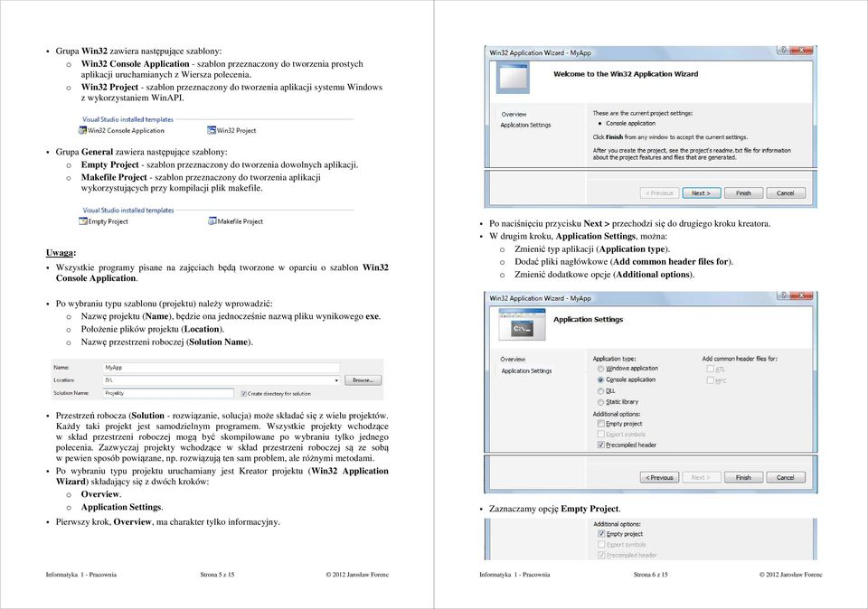Click the help question mark in the Welcome wizard title bar

tap(783, 50)
